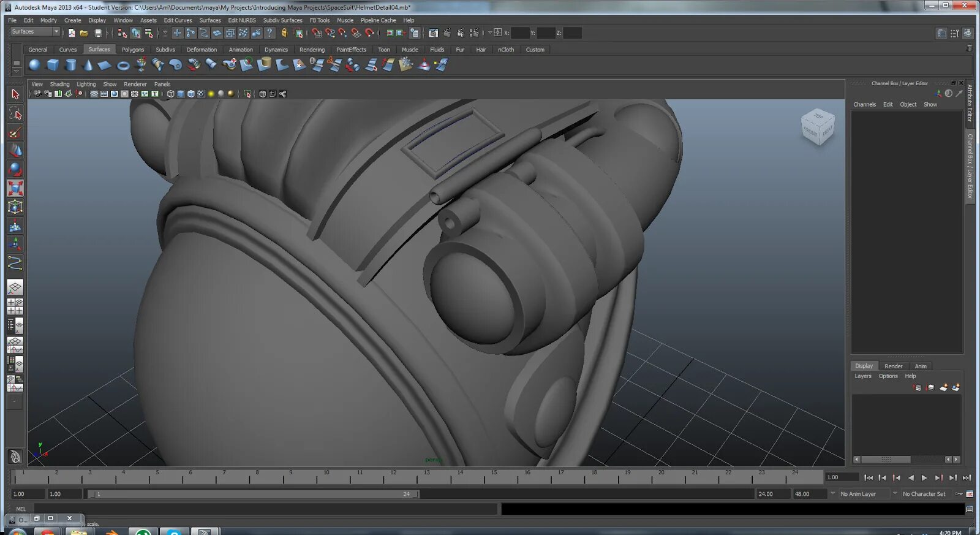Viewport: 980px width, 535px height.
Task: Go to start of playback range
Action: (869, 477)
